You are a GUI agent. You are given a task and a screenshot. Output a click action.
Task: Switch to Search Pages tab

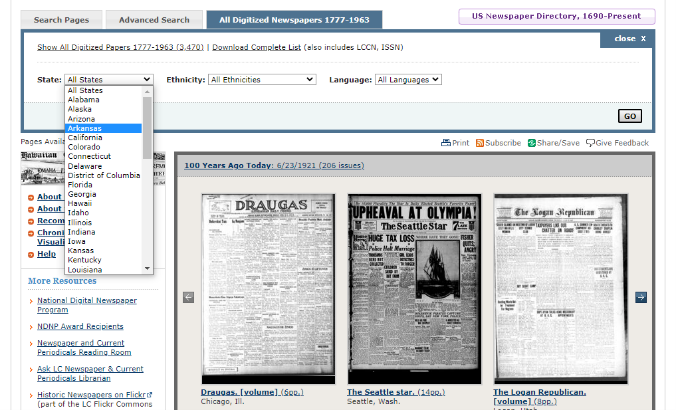pos(61,20)
